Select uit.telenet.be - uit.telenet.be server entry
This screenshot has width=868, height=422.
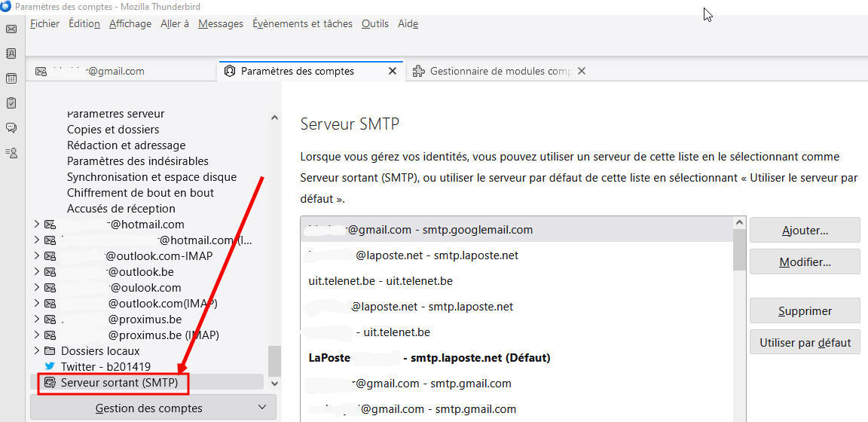click(x=517, y=281)
